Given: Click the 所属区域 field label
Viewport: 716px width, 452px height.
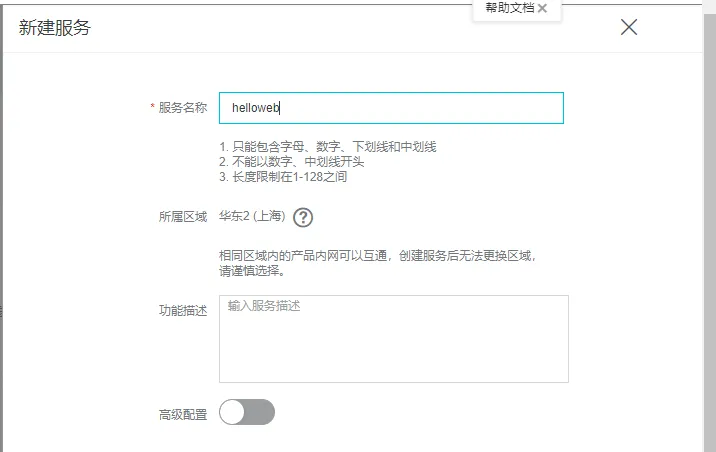Looking at the screenshot, I should coord(182,217).
